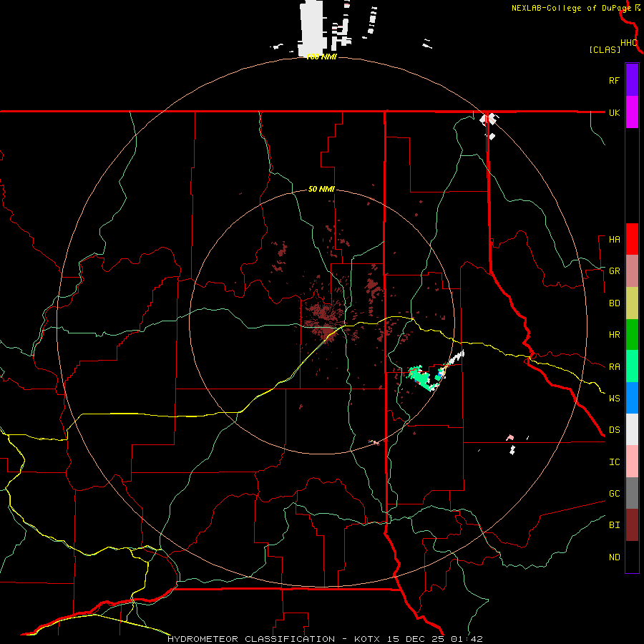Click the HR legend label
644x644 pixels.
(x=614, y=335)
